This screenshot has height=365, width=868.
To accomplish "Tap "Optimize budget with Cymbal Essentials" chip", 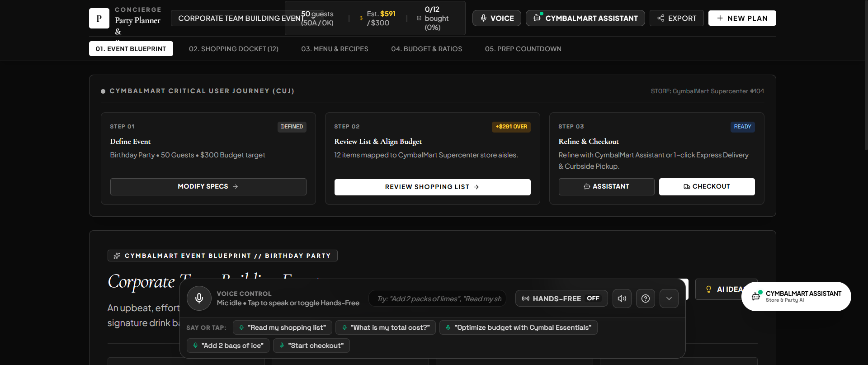I will pos(519,327).
